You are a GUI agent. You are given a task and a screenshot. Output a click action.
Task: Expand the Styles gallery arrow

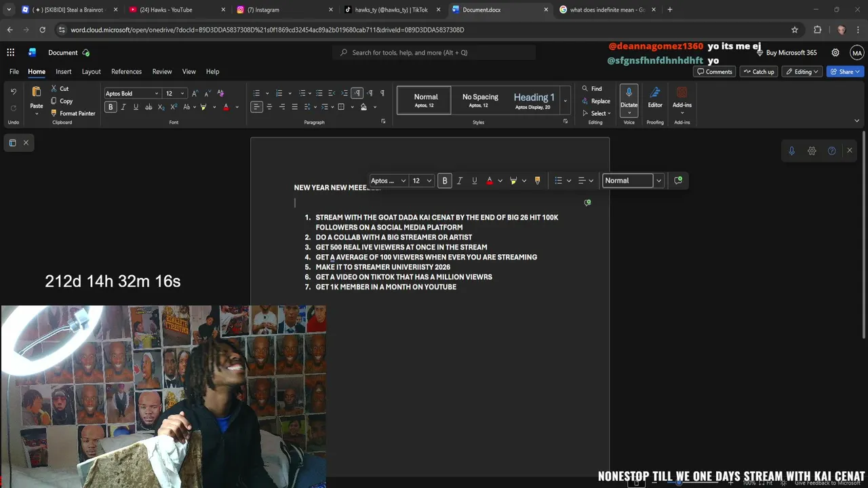(565, 101)
